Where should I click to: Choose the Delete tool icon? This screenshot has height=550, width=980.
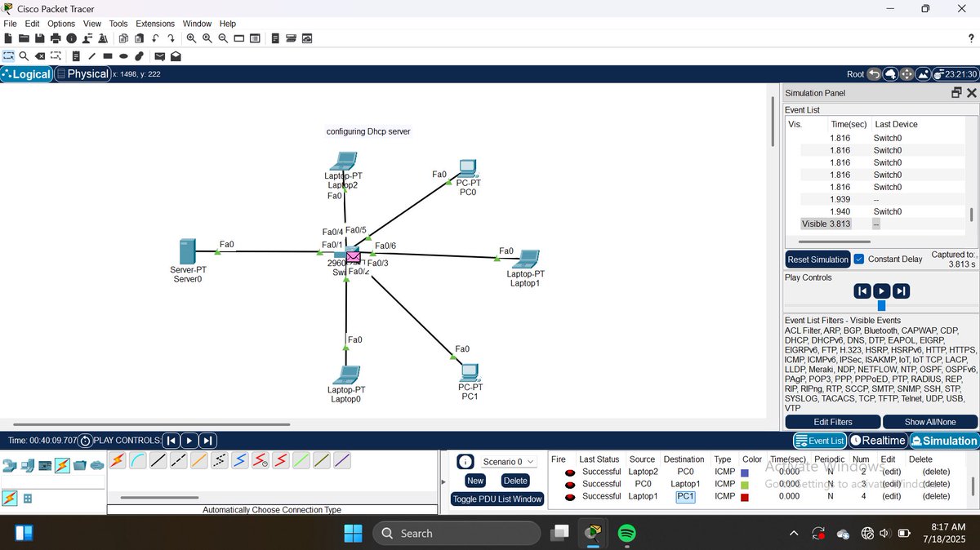[40, 56]
